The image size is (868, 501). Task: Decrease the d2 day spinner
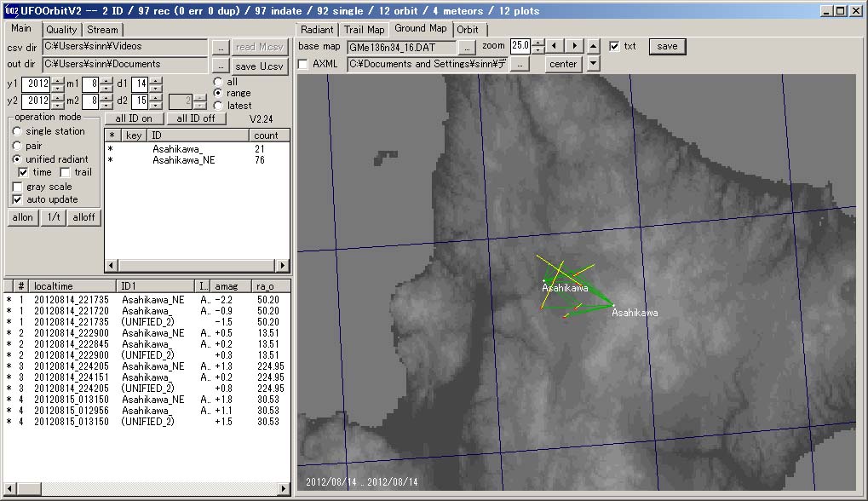pos(154,105)
